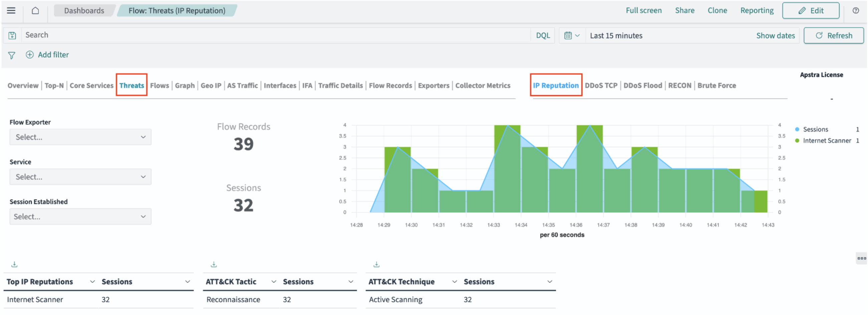Click the Add filter link
Viewport: 868px width, 315px height.
point(53,55)
